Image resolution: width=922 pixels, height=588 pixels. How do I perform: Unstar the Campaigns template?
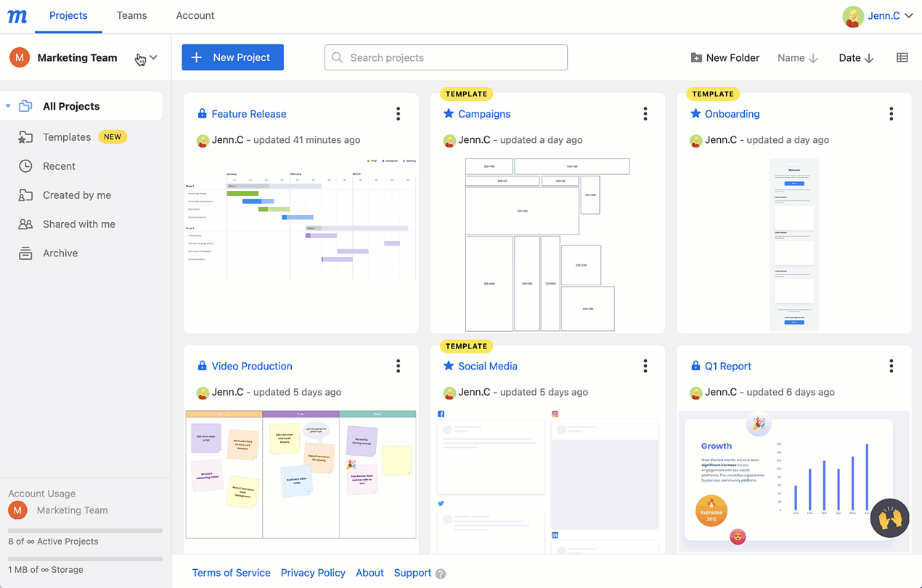[x=449, y=113]
